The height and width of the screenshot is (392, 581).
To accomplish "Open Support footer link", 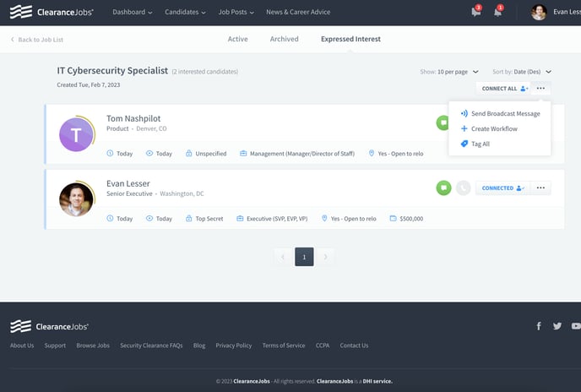I will pos(55,346).
